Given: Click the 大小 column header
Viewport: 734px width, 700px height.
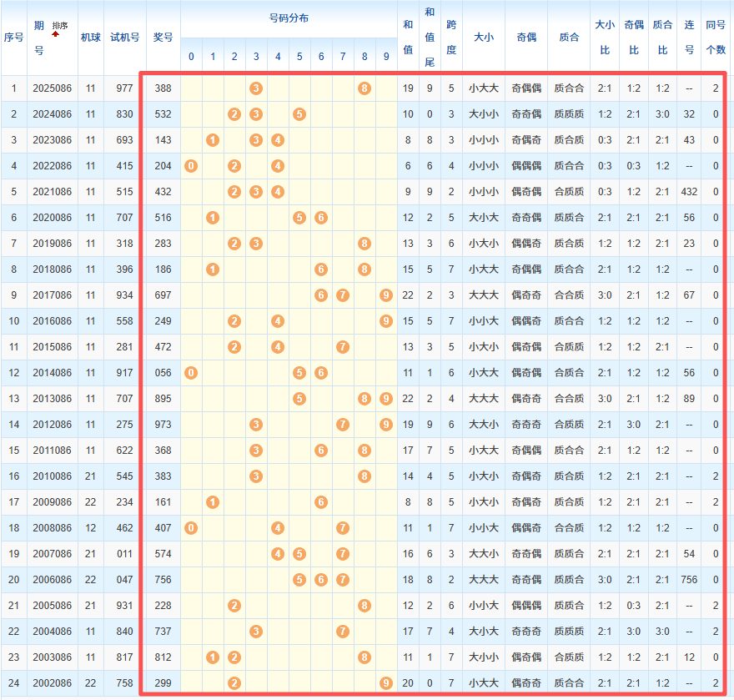Looking at the screenshot, I should click(483, 38).
